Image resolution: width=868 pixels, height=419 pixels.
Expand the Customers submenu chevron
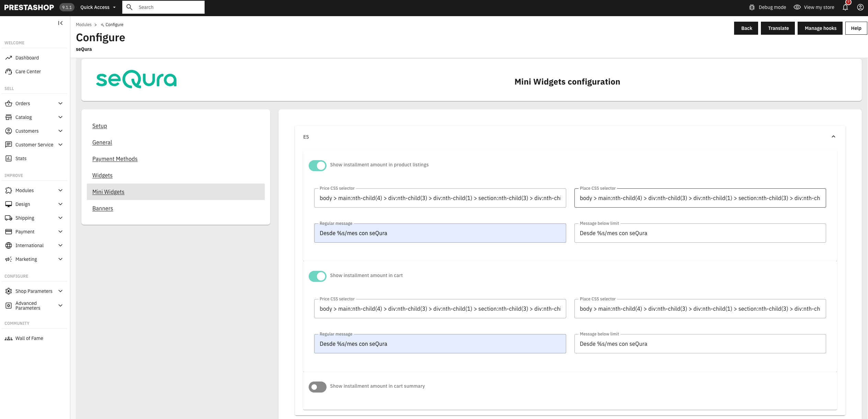[x=60, y=131]
